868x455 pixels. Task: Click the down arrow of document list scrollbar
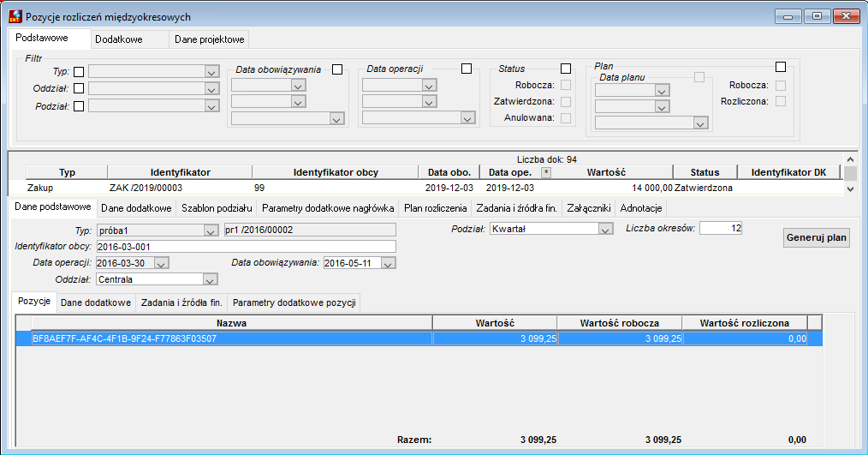pyautogui.click(x=850, y=189)
